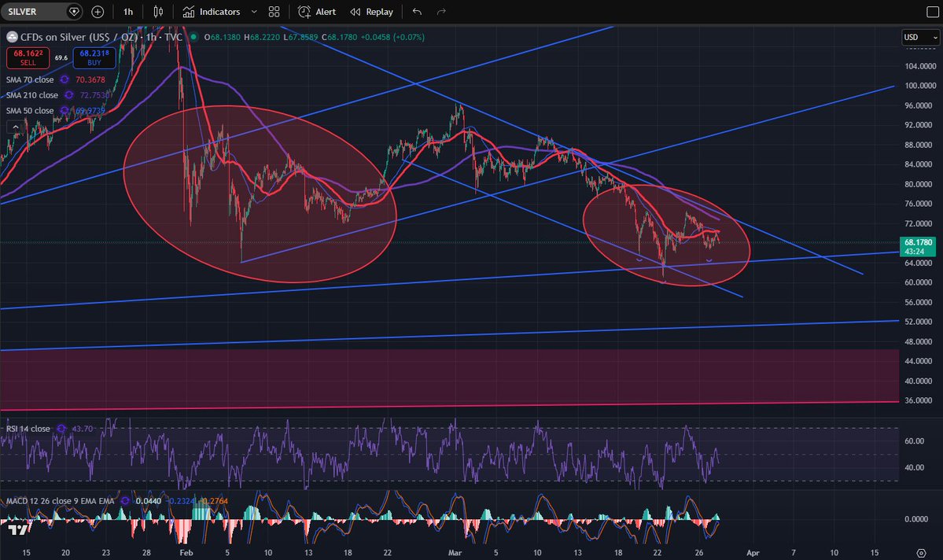The height and width of the screenshot is (560, 943).
Task: Undo the last chart action
Action: [x=417, y=12]
